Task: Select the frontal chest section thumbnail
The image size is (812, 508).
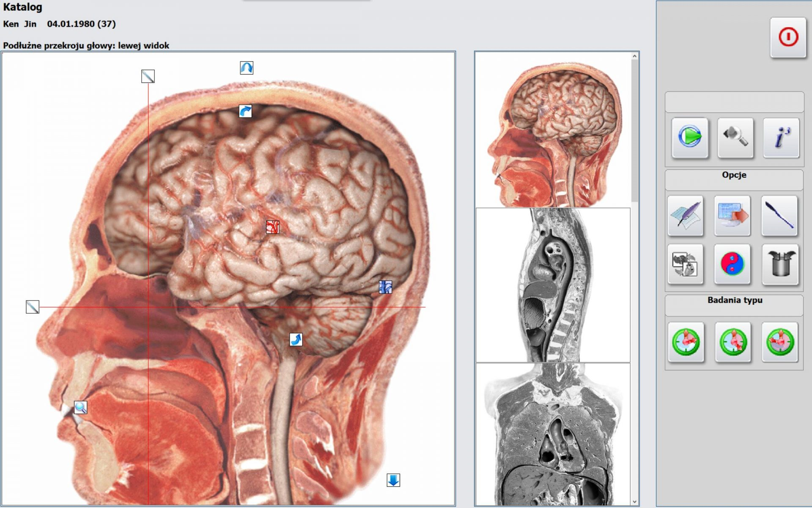Action: coord(553,434)
